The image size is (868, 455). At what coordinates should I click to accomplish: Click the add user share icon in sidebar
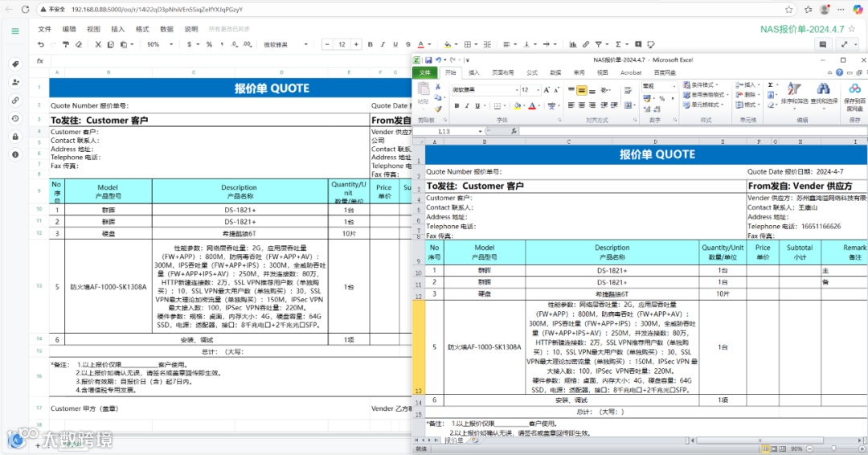point(15,83)
